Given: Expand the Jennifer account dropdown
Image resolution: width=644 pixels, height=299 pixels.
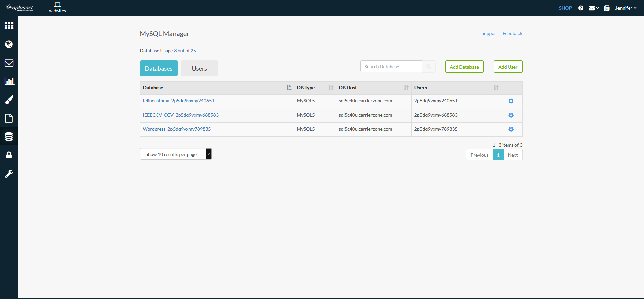Looking at the screenshot, I should 626,8.
